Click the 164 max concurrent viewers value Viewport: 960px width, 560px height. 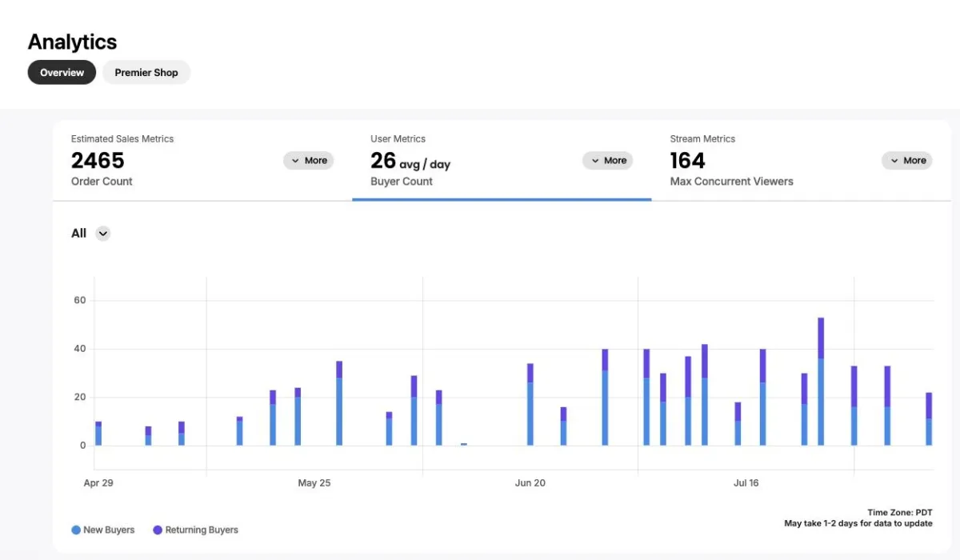(688, 161)
